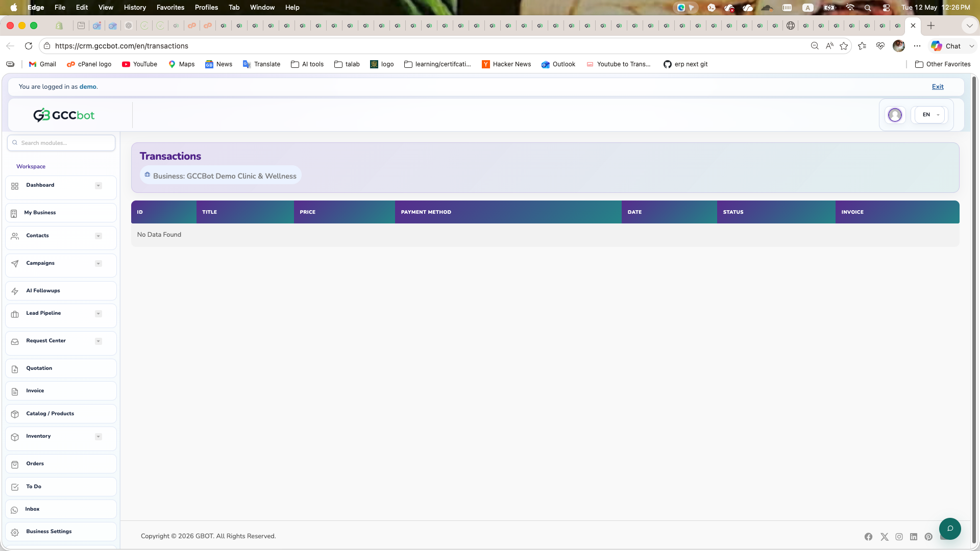Viewport: 980px width, 551px height.
Task: Open the Instagram footer icon
Action: (x=899, y=537)
